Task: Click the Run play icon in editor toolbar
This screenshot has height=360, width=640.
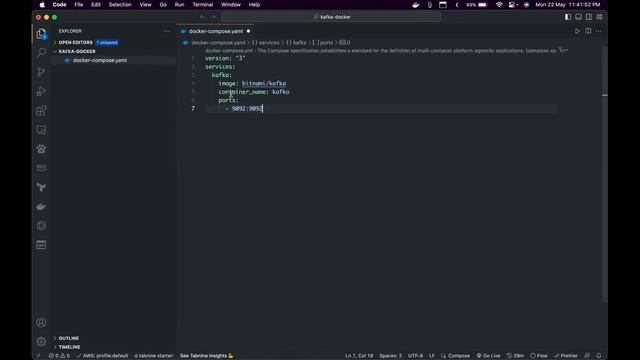Action: coord(577,31)
